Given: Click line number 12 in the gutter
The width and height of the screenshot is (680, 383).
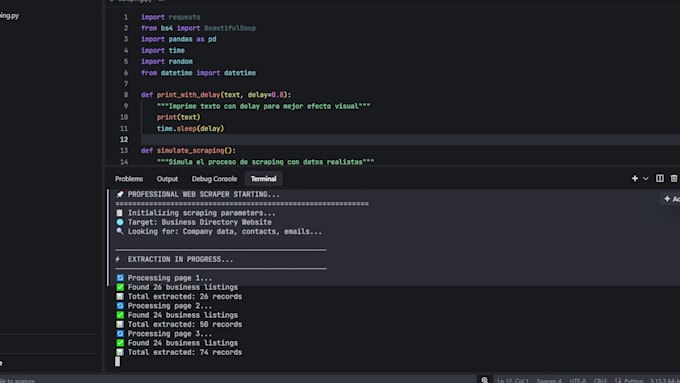Looking at the screenshot, I should [x=124, y=139].
